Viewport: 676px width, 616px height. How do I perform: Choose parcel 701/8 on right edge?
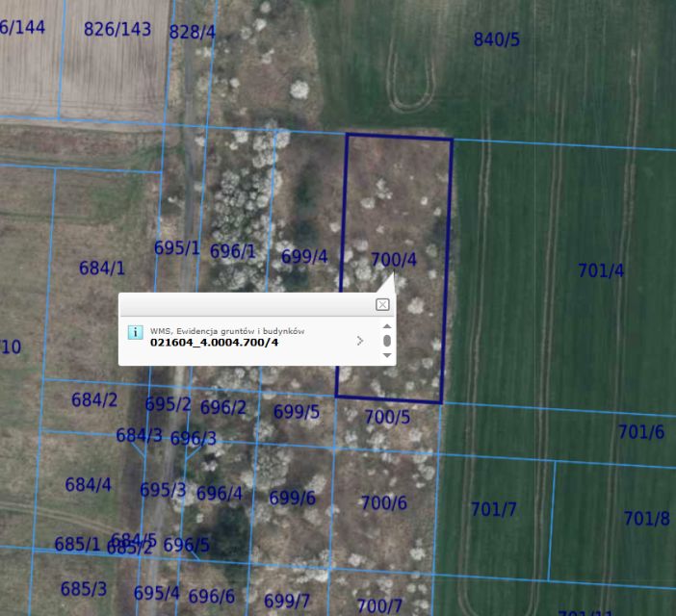click(646, 518)
